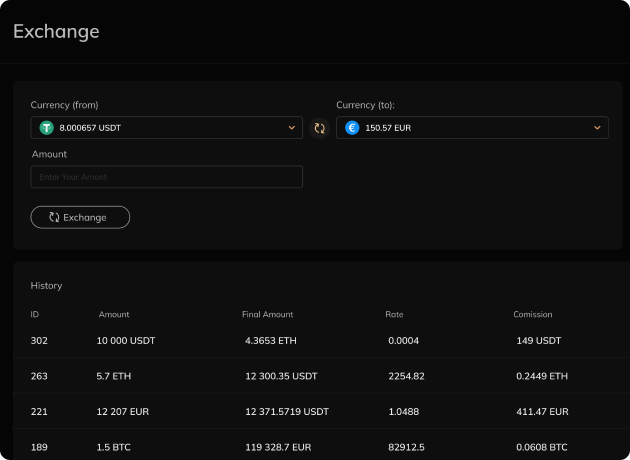Select transaction ID 302 in History
The image size is (630, 460).
pos(39,341)
